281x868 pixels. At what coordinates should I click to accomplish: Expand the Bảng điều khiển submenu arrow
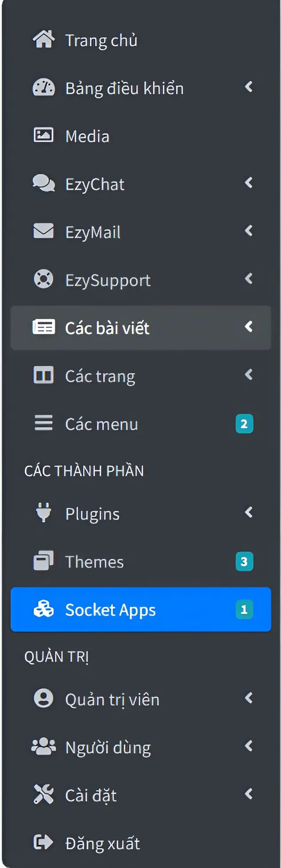pos(249,87)
